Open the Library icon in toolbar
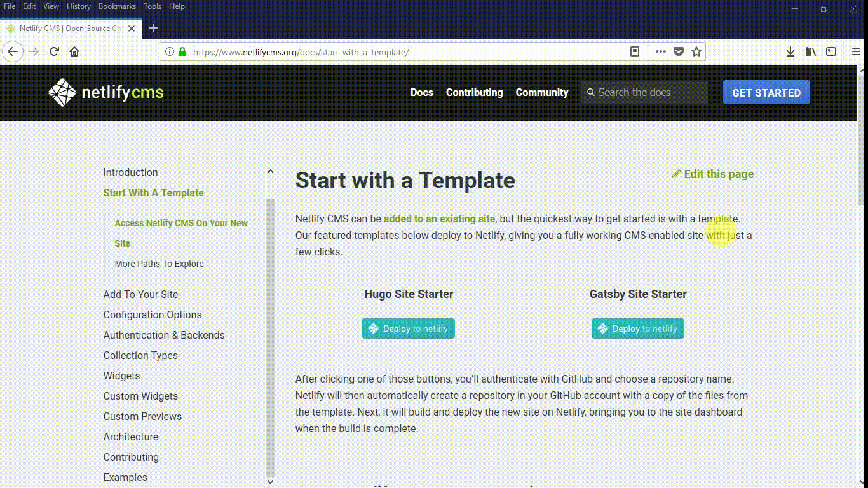This screenshot has width=868, height=488. (811, 51)
